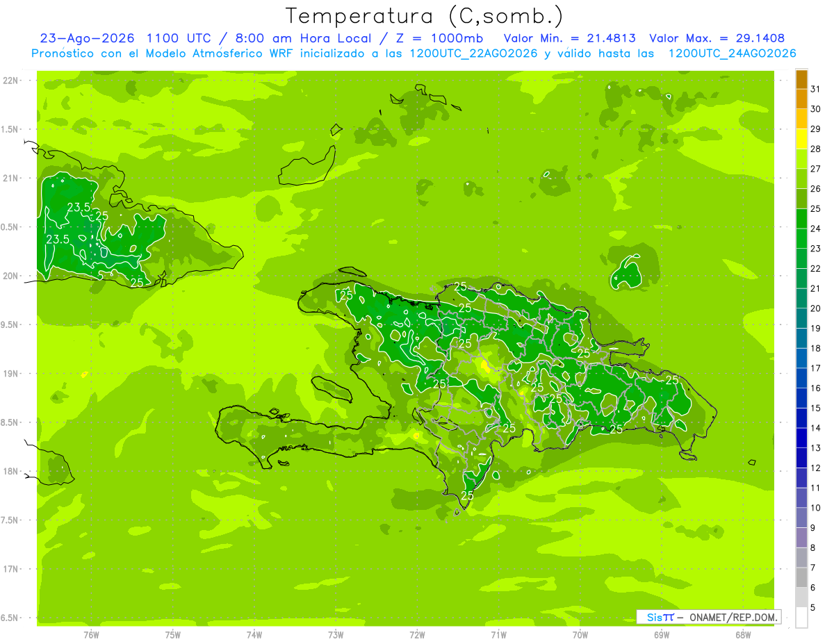Click the '21N' latitude axis label
The height and width of the screenshot is (644, 834).
(x=11, y=178)
